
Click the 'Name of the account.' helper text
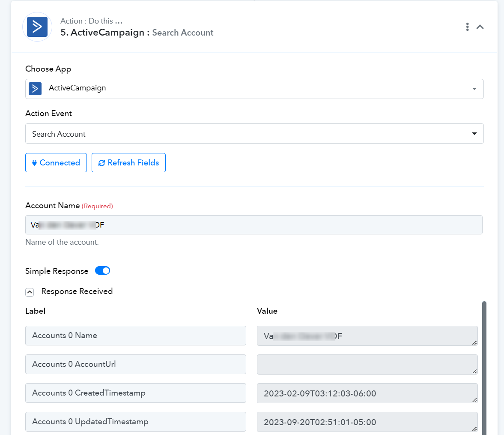(62, 242)
